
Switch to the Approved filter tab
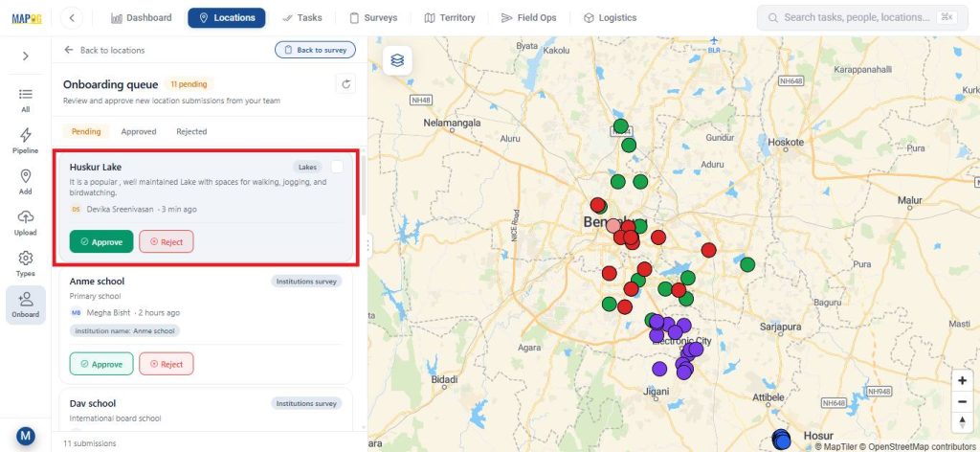click(x=139, y=131)
